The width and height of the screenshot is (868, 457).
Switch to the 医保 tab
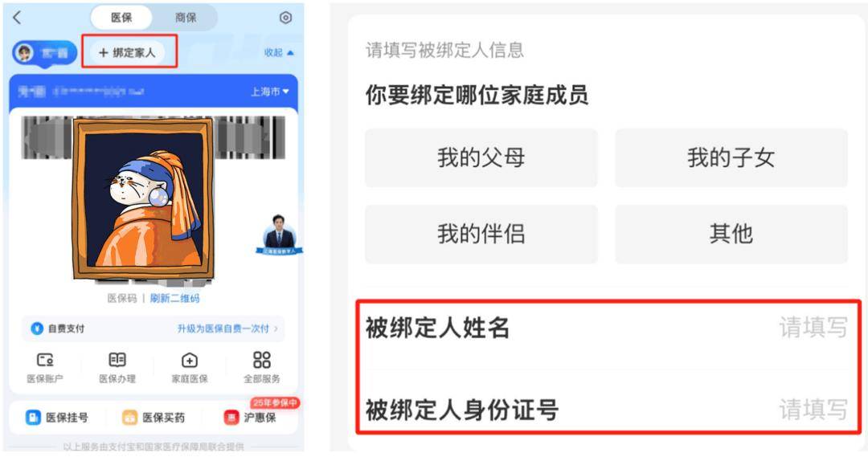(121, 18)
